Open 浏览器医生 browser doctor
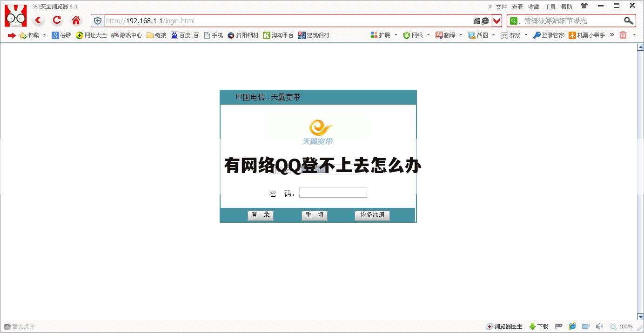This screenshot has width=644, height=333. click(504, 326)
